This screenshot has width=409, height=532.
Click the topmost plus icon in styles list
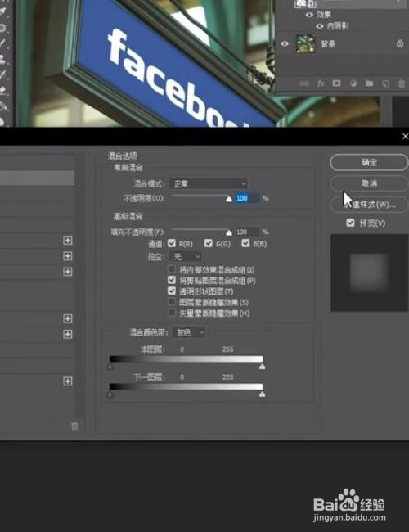(x=68, y=241)
